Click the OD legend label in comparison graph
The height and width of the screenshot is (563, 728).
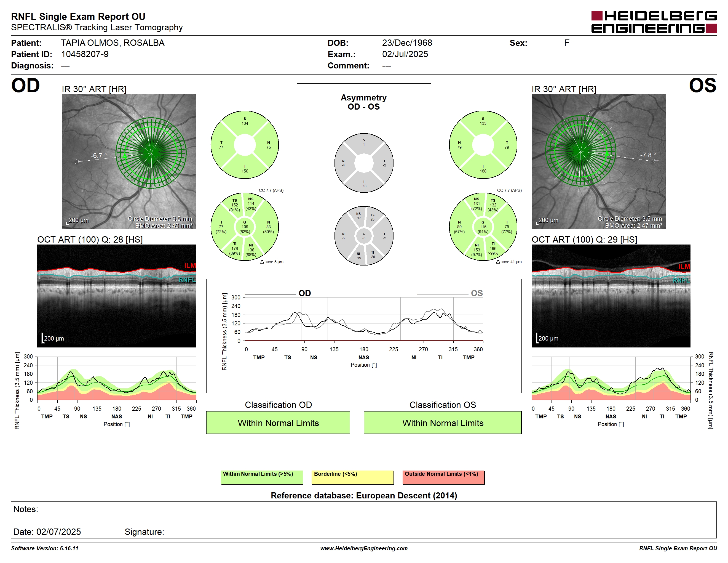[x=305, y=293]
